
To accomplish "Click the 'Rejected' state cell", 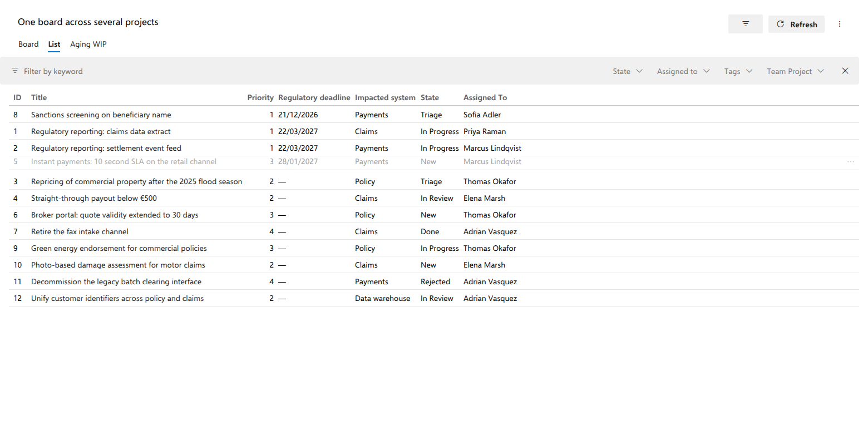I will (435, 281).
